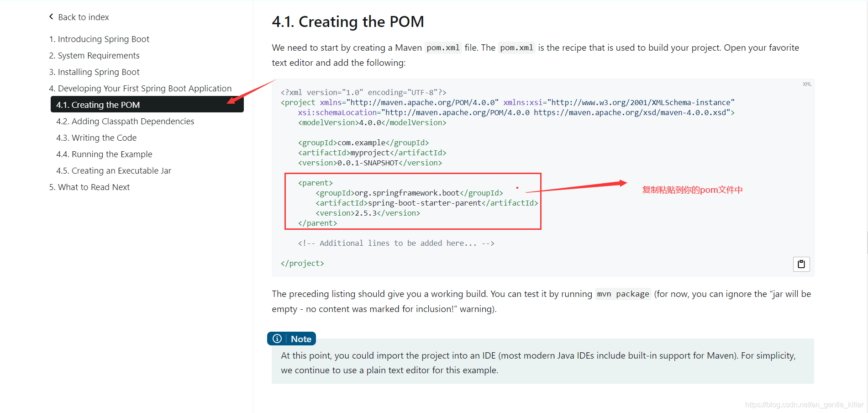The height and width of the screenshot is (413, 868).
Task: Click the first inline pom.xml code label
Action: (x=443, y=48)
